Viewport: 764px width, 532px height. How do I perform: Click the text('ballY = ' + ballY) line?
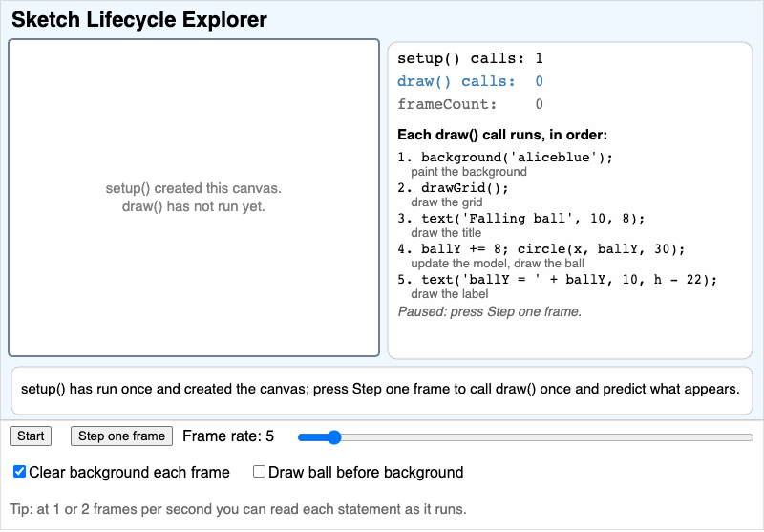point(558,280)
